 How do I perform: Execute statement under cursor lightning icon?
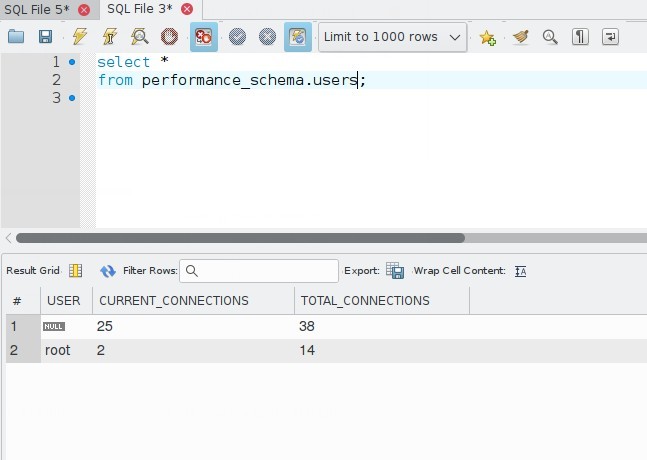click(x=110, y=37)
